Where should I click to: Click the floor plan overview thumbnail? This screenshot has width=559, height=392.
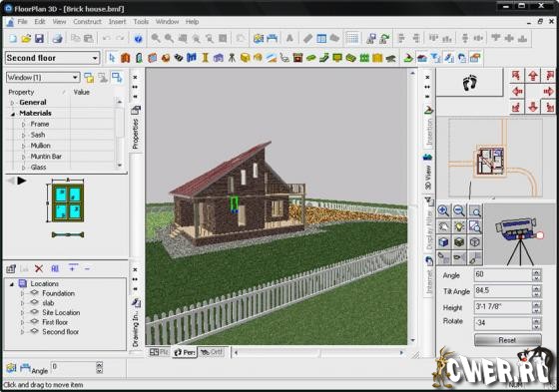point(495,159)
